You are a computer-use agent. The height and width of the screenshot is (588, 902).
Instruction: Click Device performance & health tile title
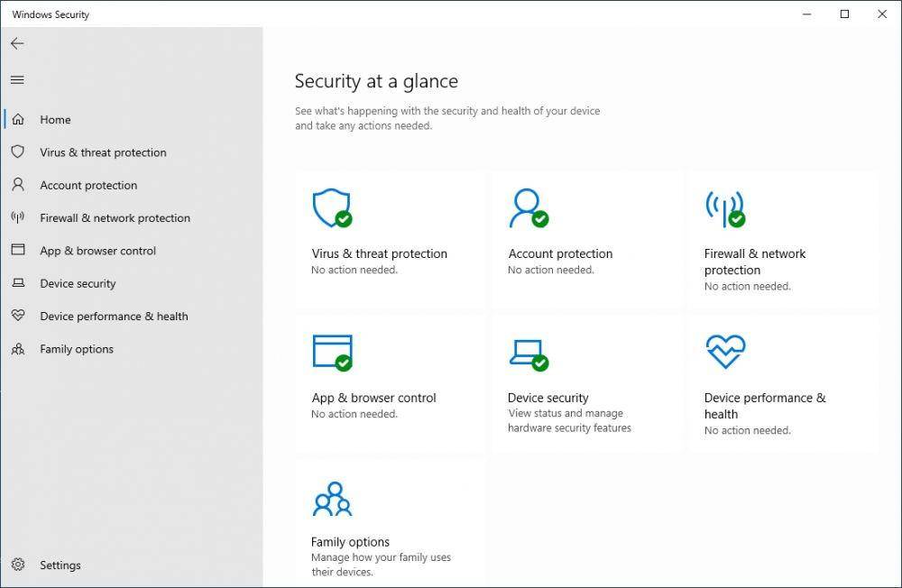pos(765,406)
